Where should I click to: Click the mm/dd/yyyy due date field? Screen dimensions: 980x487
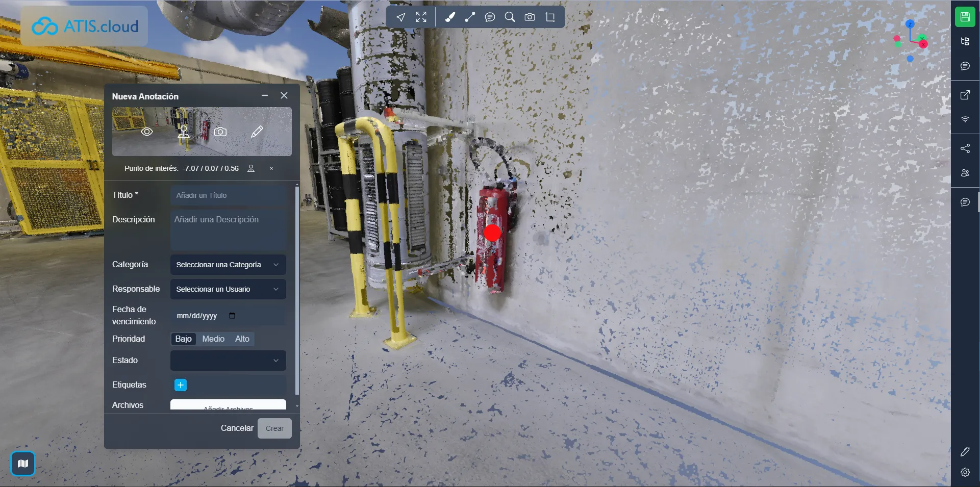click(228, 316)
